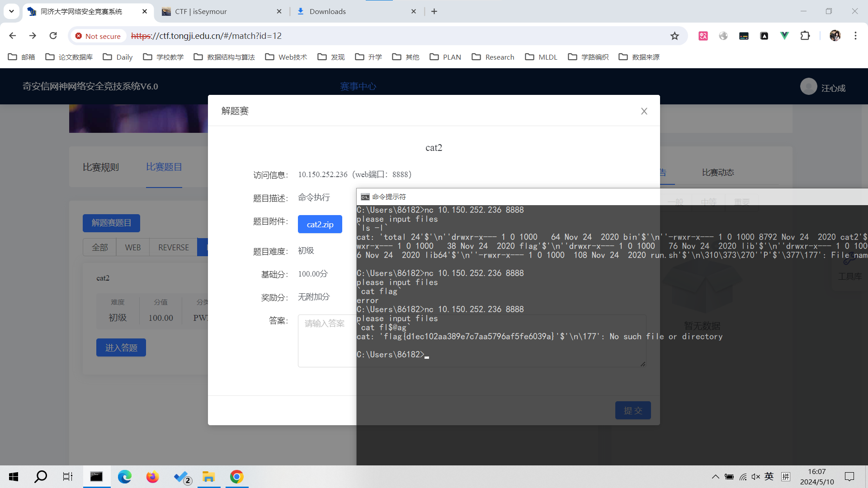Open File Explorer from taskbar
868x488 pixels.
208,477
